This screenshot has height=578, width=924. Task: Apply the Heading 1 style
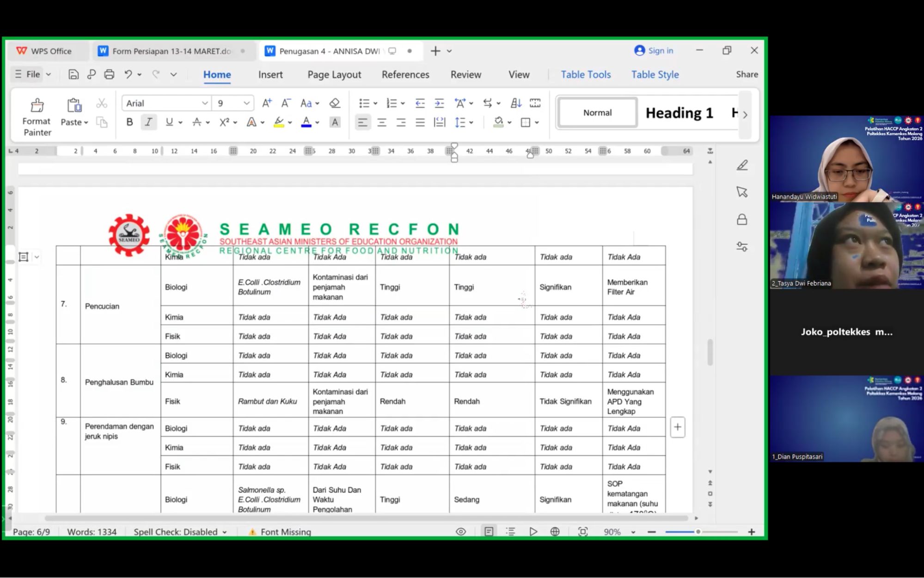(679, 113)
